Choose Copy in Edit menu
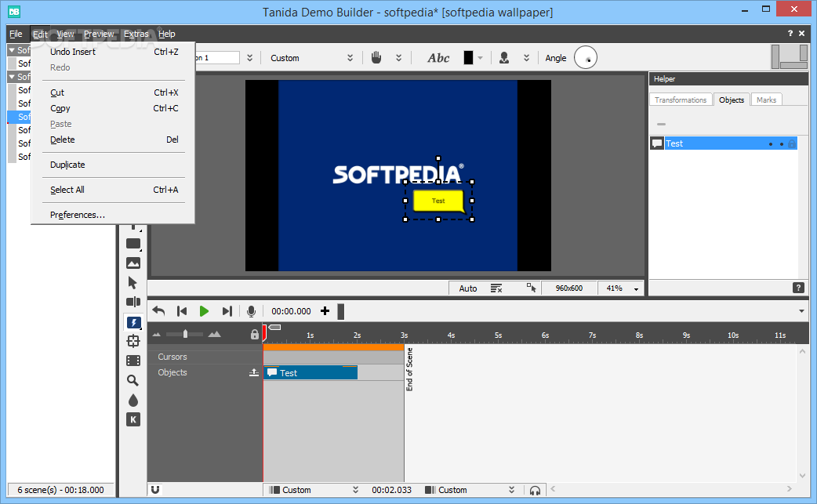This screenshot has height=504, width=817. [x=113, y=108]
